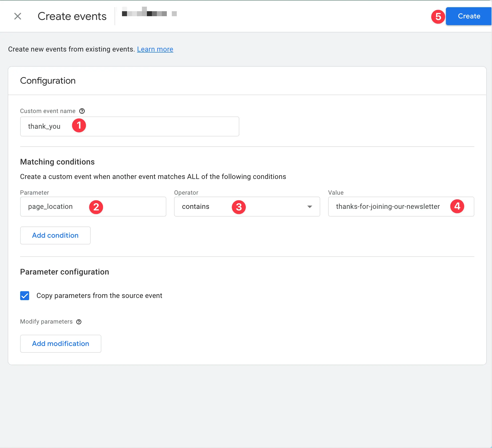Click the 'matches ALL of the following' description

click(153, 177)
